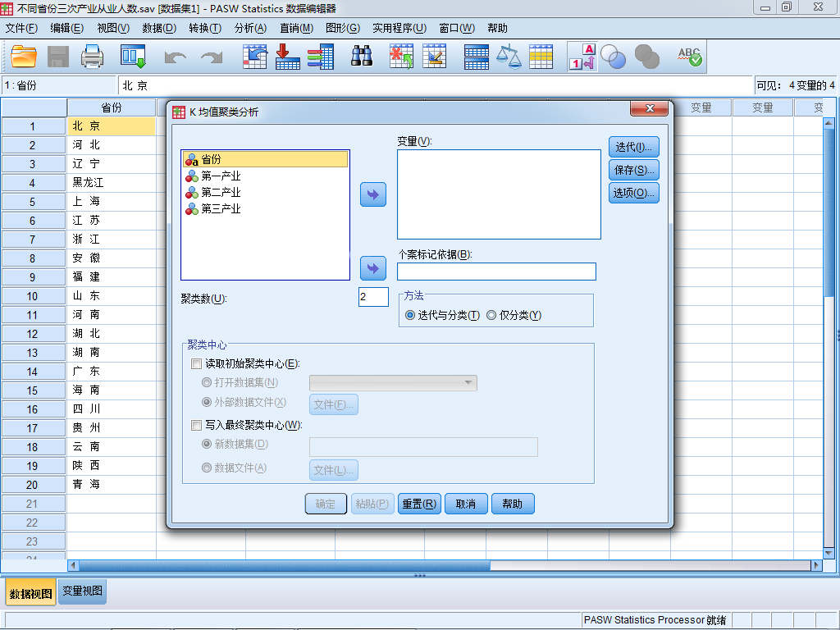The height and width of the screenshot is (630, 840).
Task: Click the 变量 target list box
Action: point(499,194)
